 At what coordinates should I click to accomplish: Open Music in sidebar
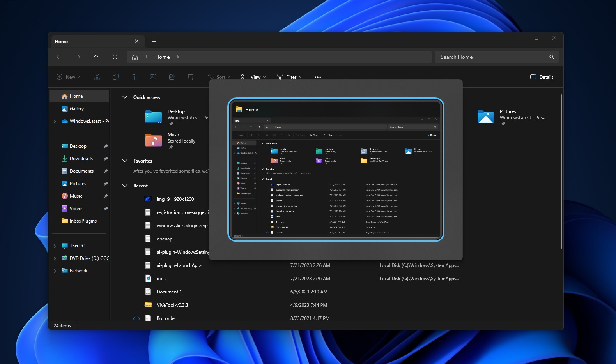79,196
